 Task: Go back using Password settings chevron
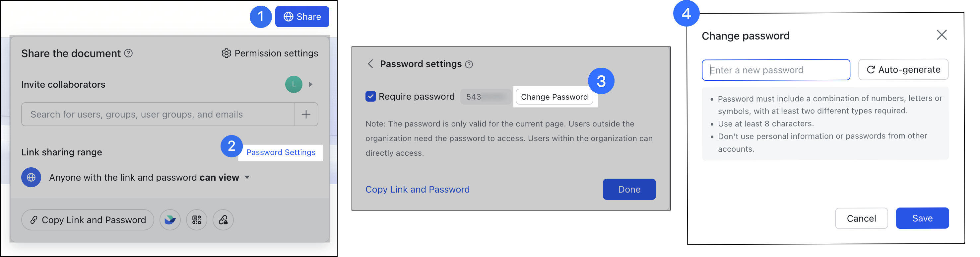coord(370,64)
